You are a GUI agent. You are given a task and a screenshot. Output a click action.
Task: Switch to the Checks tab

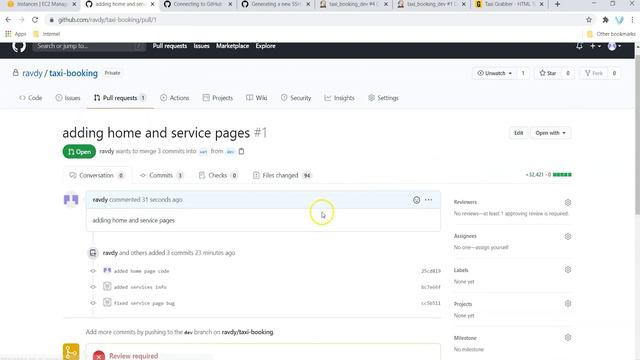pos(218,176)
